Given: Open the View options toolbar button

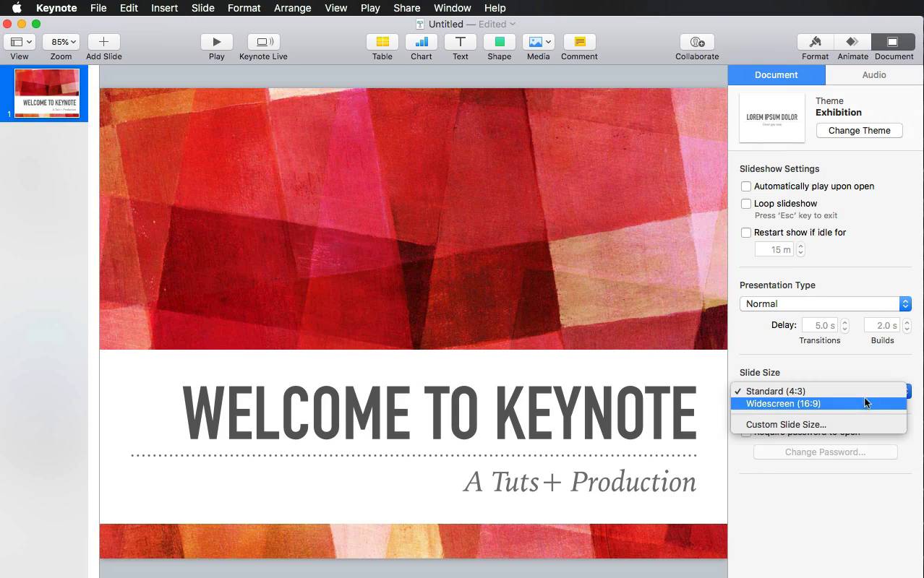Looking at the screenshot, I should tap(20, 42).
